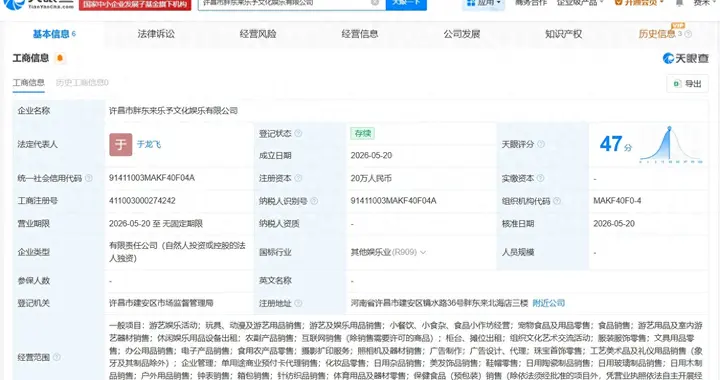
Task: Click the 营业期限 value 2026-05-20 至 无固定期限
Action: [x=156, y=224]
